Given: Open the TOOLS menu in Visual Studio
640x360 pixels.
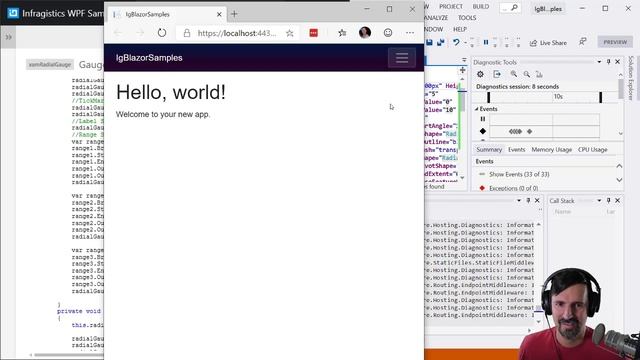Looking at the screenshot, I should point(467,18).
